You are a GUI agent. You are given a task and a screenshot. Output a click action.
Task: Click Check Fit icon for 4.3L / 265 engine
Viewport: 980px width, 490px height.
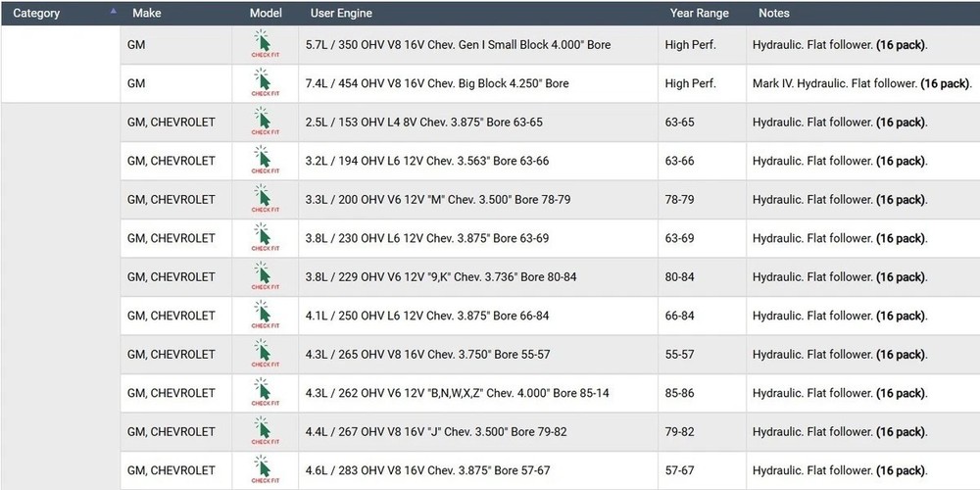[x=262, y=354]
